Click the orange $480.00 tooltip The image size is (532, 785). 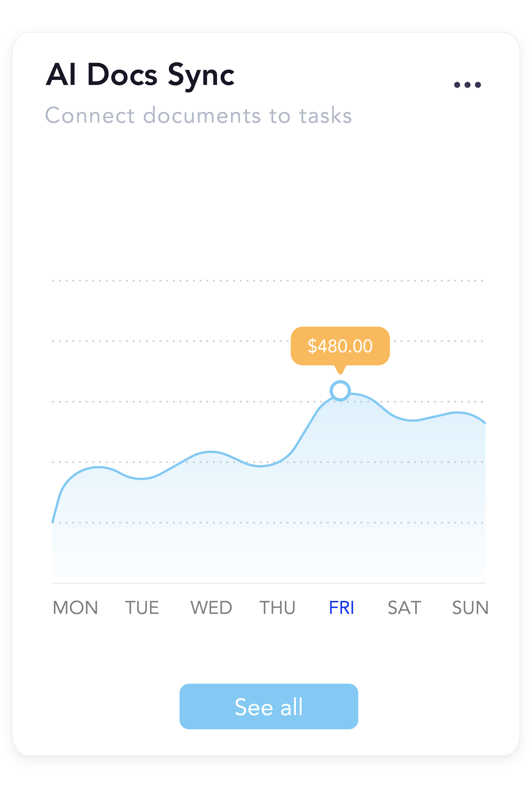pyautogui.click(x=340, y=346)
